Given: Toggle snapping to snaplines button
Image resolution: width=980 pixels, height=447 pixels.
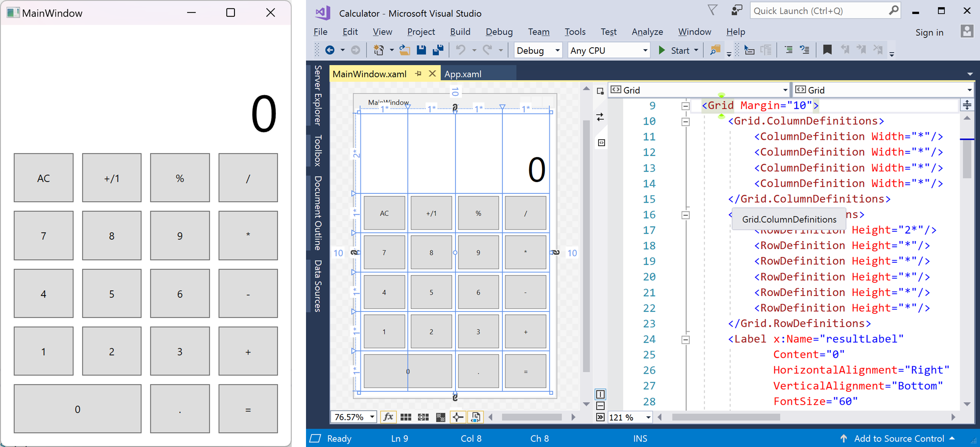Looking at the screenshot, I should click(458, 417).
